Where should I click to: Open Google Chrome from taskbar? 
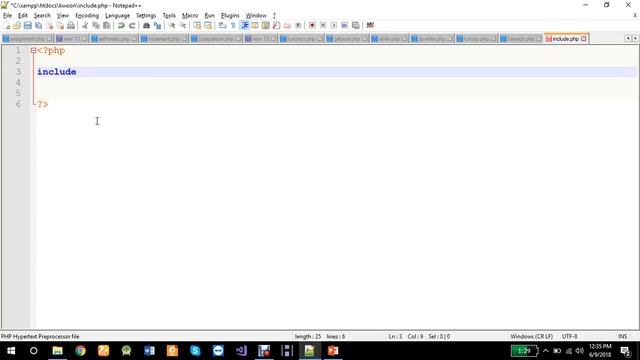click(80, 351)
